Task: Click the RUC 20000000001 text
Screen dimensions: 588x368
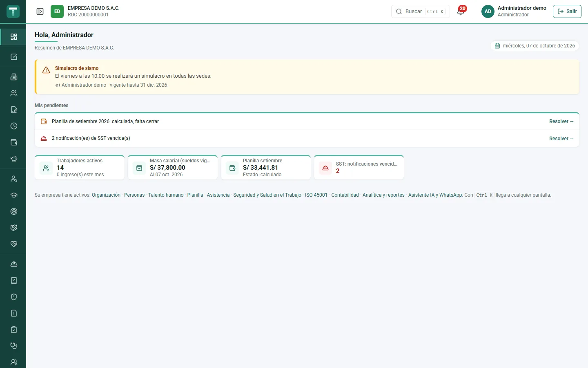Action: (88, 15)
